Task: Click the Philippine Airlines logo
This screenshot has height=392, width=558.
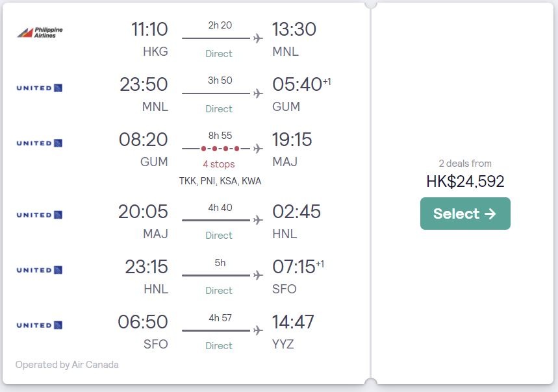Action: [x=40, y=32]
